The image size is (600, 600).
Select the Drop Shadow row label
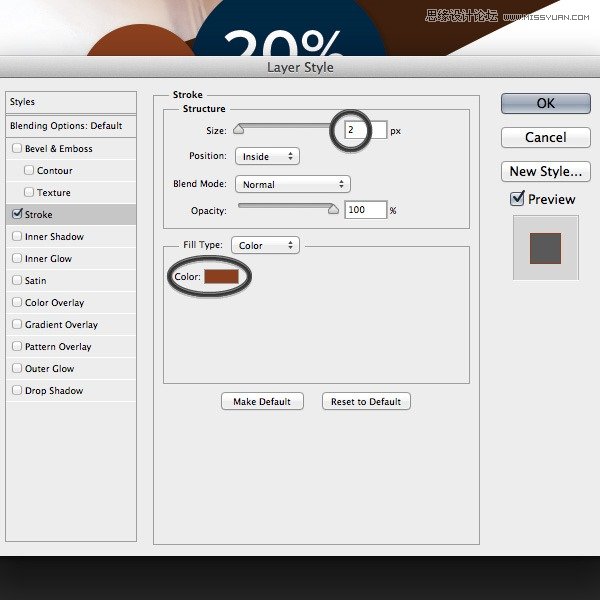pos(54,391)
